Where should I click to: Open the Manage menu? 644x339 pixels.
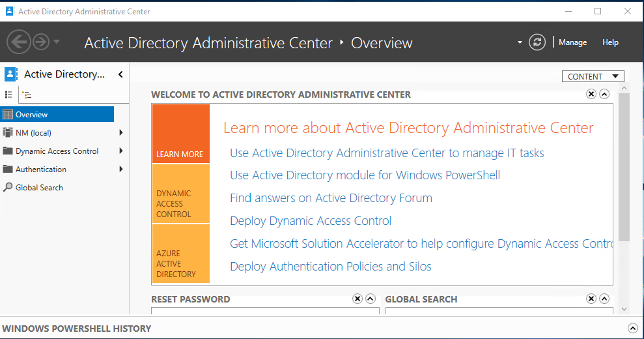pyautogui.click(x=572, y=42)
